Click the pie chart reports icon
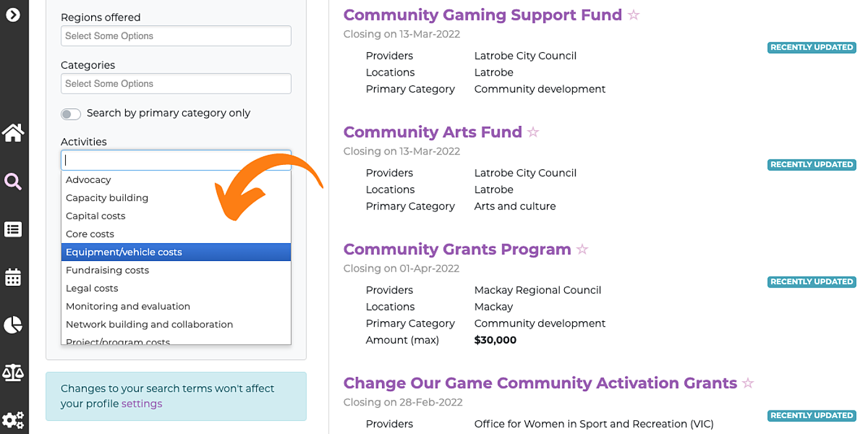Viewport: 868px width, 434px height. [13, 324]
